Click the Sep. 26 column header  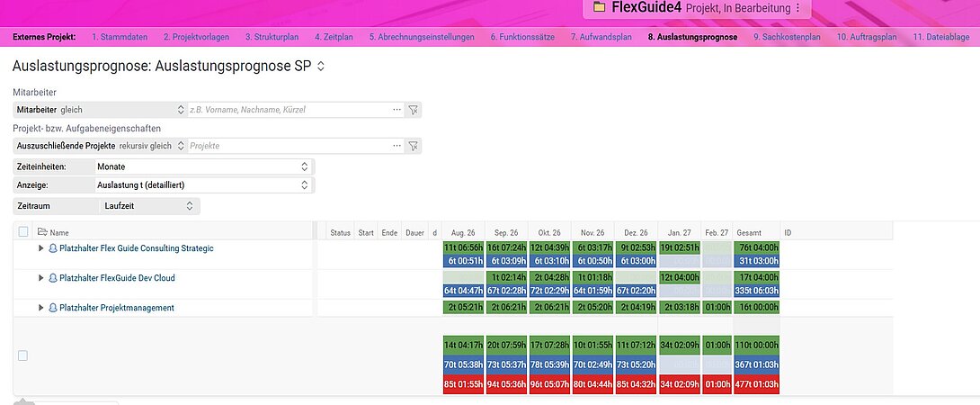[506, 232]
